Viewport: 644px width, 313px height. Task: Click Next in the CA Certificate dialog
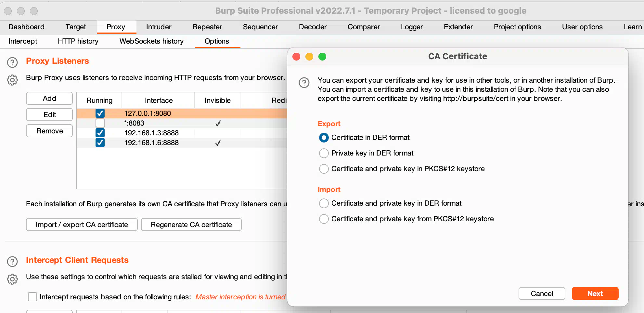pyautogui.click(x=595, y=293)
